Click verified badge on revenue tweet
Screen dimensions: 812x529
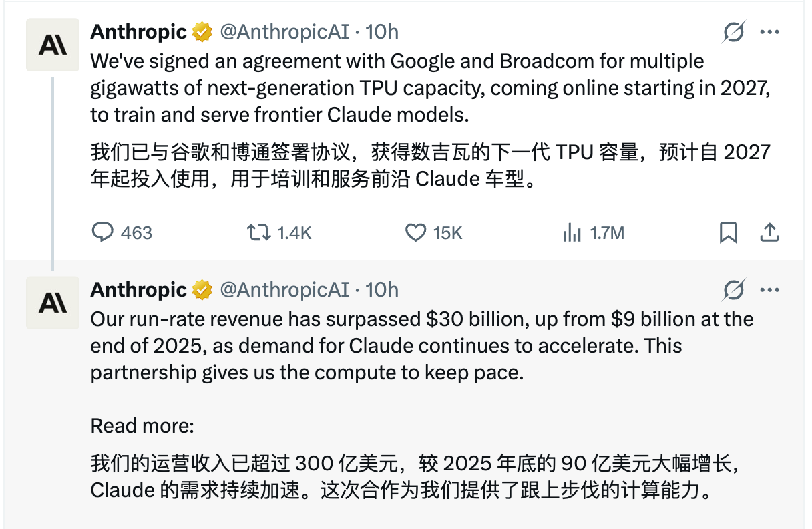click(202, 289)
